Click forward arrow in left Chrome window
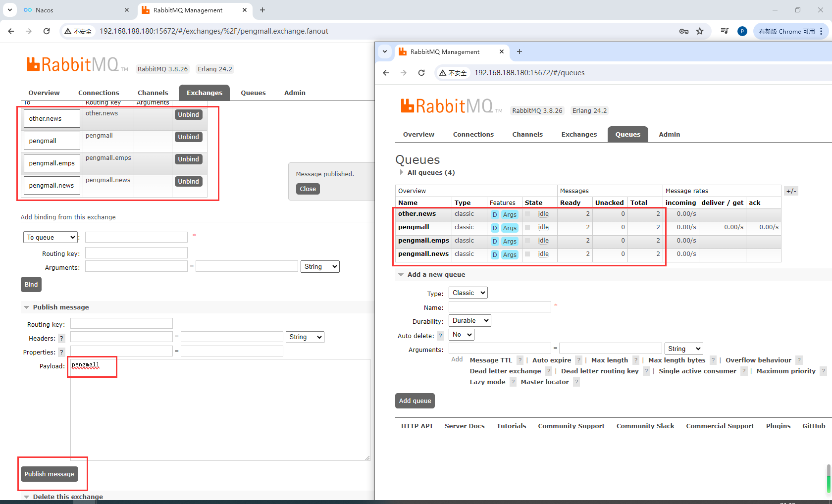Image resolution: width=832 pixels, height=504 pixels. click(x=29, y=31)
